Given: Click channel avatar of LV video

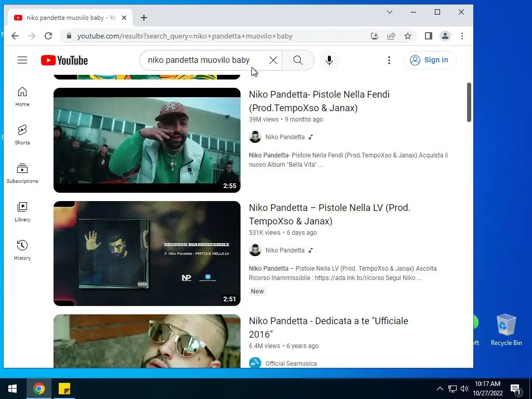Looking at the screenshot, I should click(x=255, y=250).
